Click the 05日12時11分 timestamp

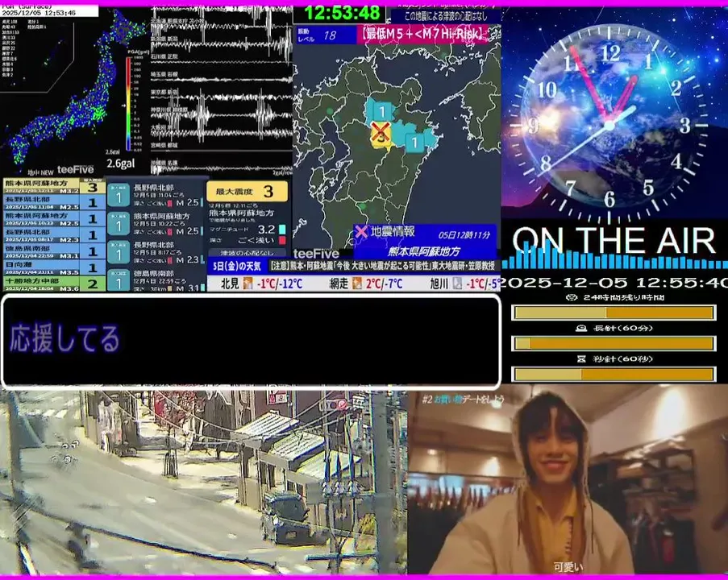[x=464, y=234]
